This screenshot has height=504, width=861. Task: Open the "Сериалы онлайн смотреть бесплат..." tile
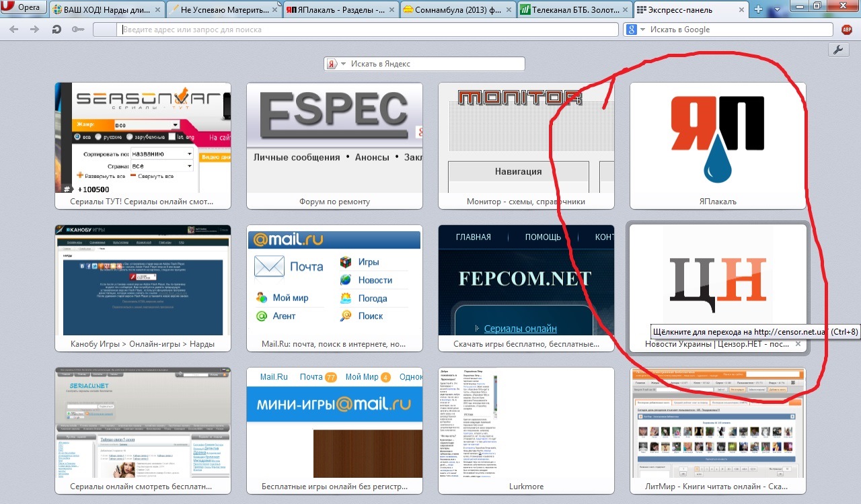[143, 431]
